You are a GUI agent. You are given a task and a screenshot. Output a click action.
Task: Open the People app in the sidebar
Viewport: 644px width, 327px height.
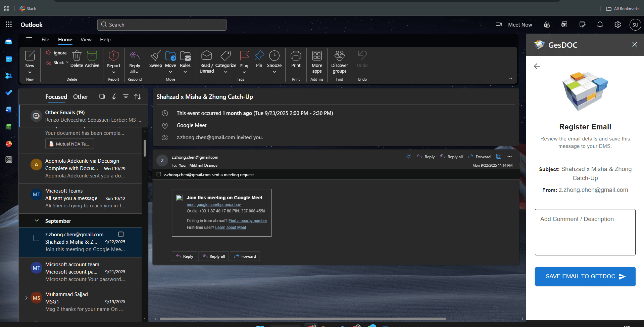pos(9,76)
